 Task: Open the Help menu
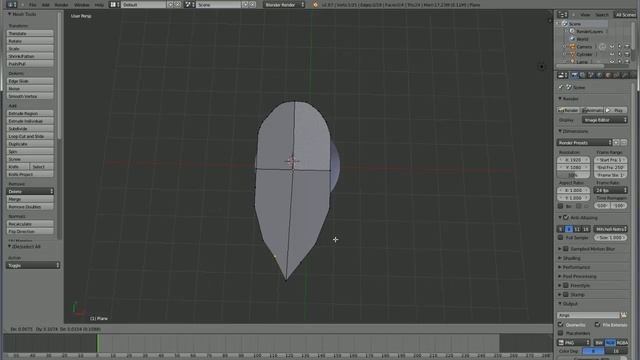[x=99, y=5]
